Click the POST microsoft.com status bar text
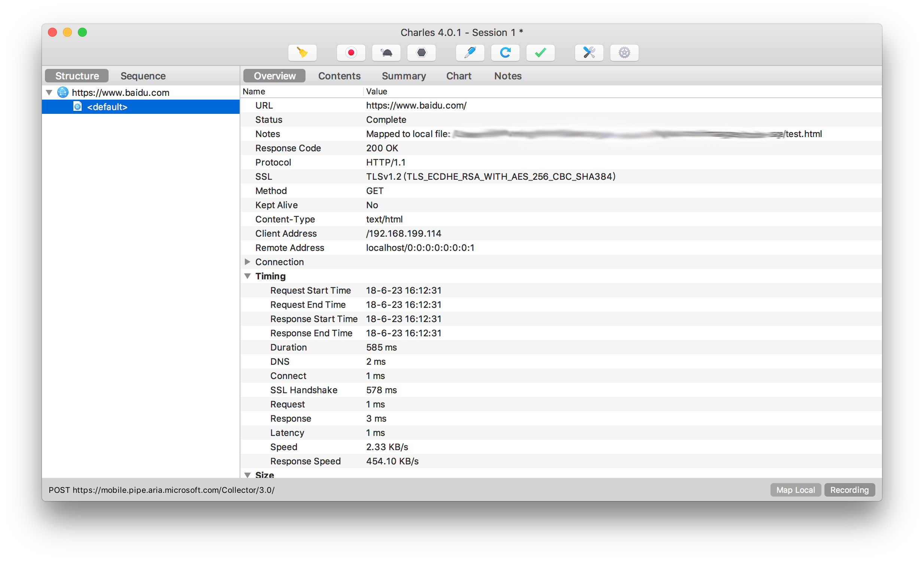 (x=162, y=490)
